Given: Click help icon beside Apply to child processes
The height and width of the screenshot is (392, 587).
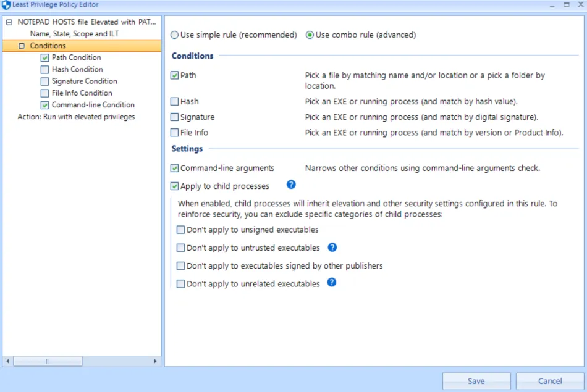Looking at the screenshot, I should [x=291, y=185].
